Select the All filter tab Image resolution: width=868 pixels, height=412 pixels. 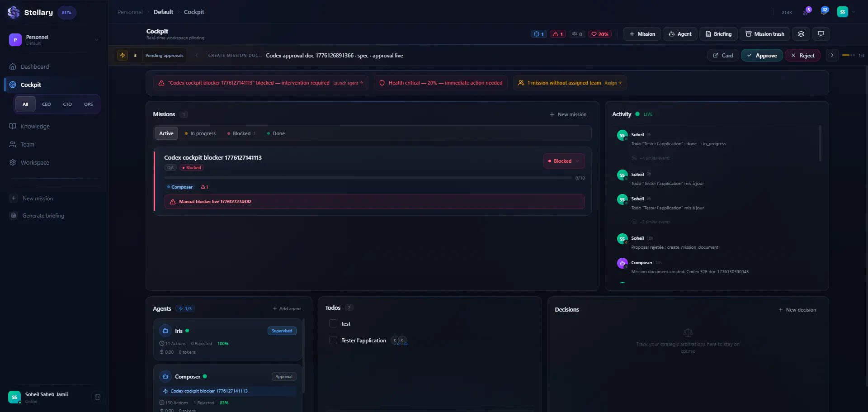click(25, 104)
